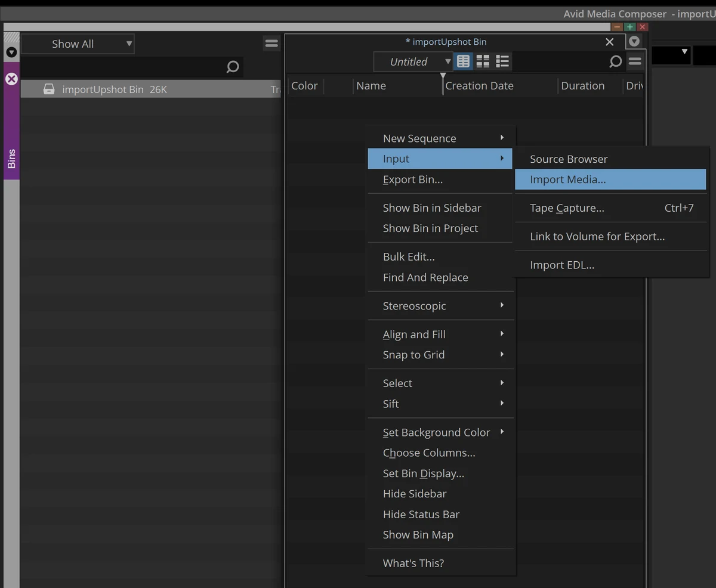Click the importUpshot Bin drawer icon
Image resolution: width=716 pixels, height=588 pixels.
click(x=49, y=89)
